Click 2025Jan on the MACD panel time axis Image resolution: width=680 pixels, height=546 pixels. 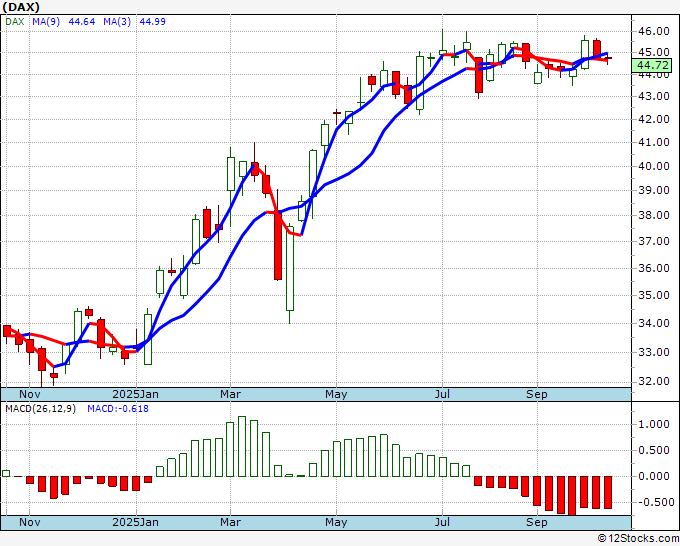pos(135,522)
